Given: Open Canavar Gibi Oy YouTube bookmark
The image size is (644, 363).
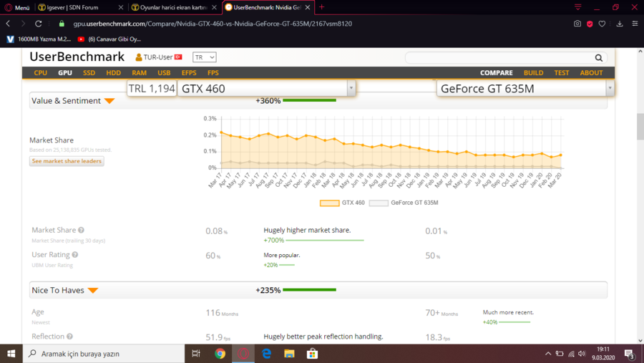Looking at the screenshot, I should [x=109, y=39].
